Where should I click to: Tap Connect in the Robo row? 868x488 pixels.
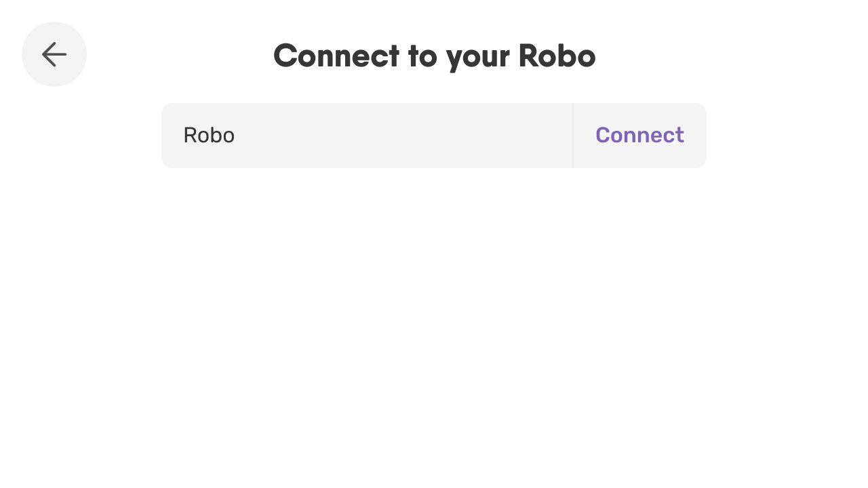click(x=639, y=136)
